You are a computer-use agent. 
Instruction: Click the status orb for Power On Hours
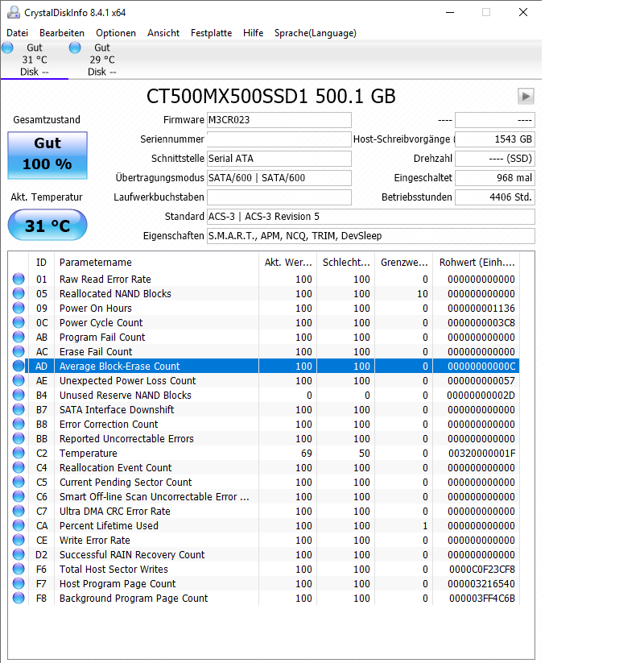tap(19, 308)
